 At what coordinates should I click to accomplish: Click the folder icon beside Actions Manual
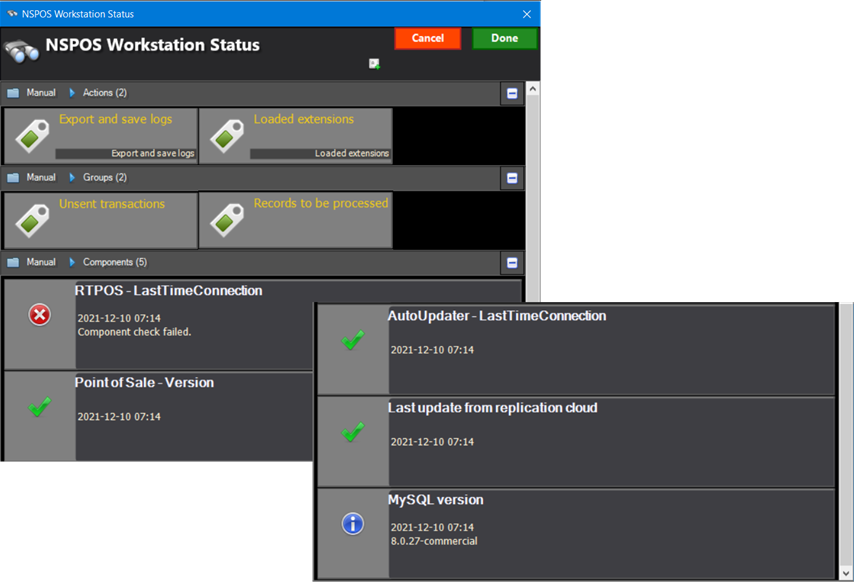pos(13,93)
